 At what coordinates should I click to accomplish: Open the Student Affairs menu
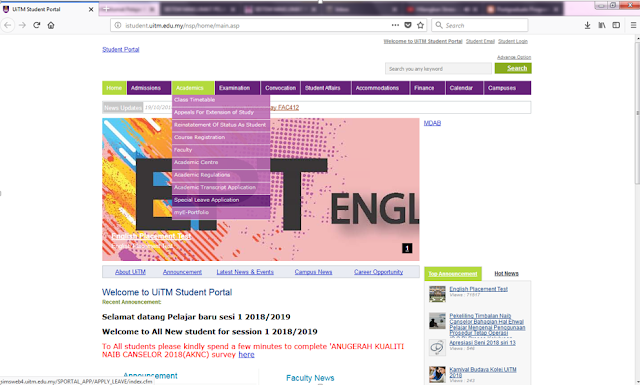[x=326, y=88]
